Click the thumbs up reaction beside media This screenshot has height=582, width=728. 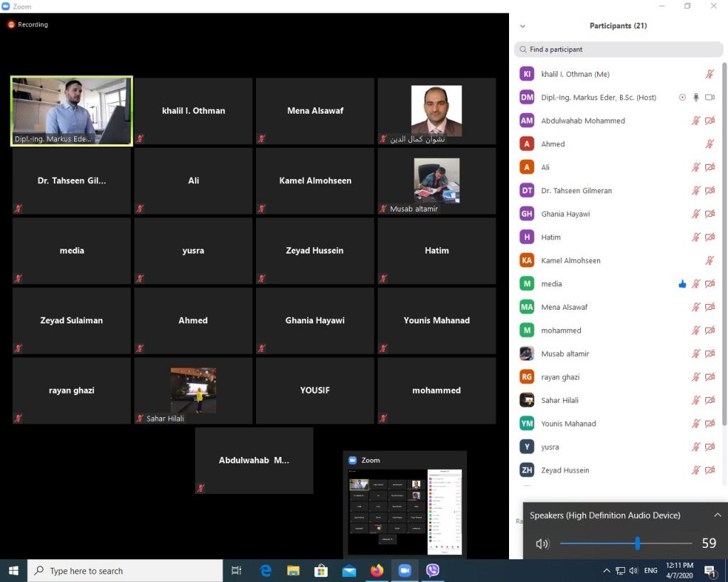[x=682, y=284]
